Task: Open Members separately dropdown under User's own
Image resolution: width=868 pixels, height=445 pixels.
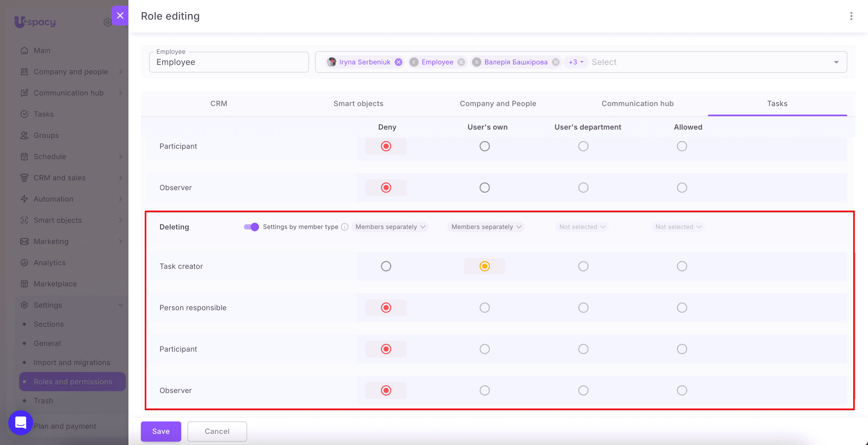Action: (486, 227)
